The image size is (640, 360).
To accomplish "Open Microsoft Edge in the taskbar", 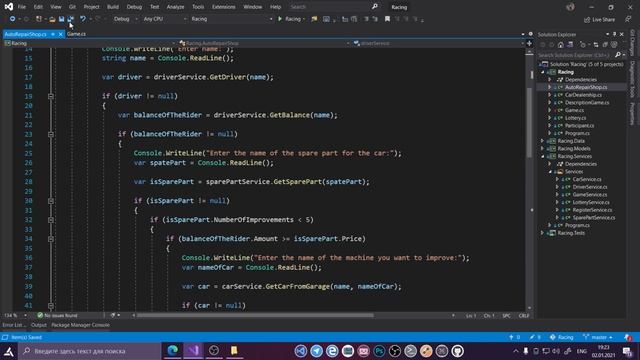I will coord(173,351).
